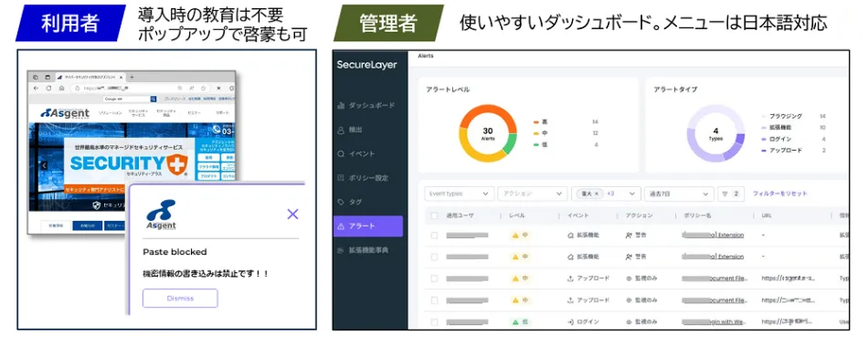Toggle the select-all checkbox in the table header
Viewport: 868px width, 346px height.
434,215
